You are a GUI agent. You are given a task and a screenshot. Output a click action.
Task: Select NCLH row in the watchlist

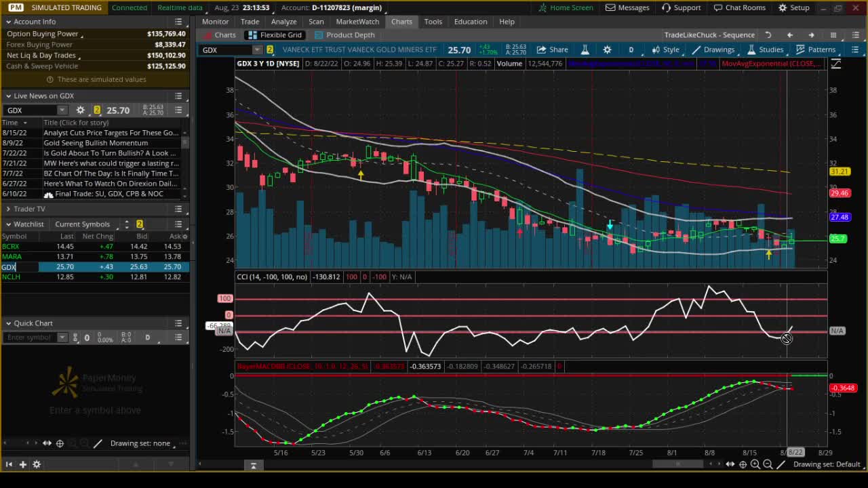pos(95,277)
